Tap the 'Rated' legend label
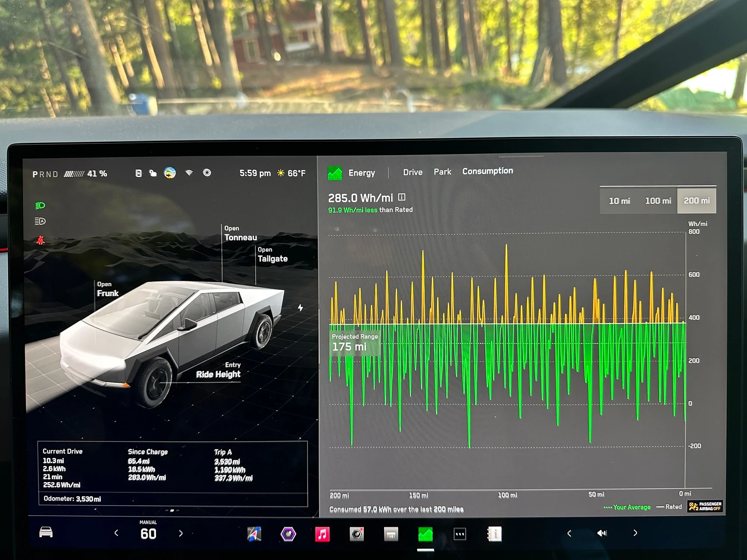This screenshot has width=747, height=560. pyautogui.click(x=674, y=507)
